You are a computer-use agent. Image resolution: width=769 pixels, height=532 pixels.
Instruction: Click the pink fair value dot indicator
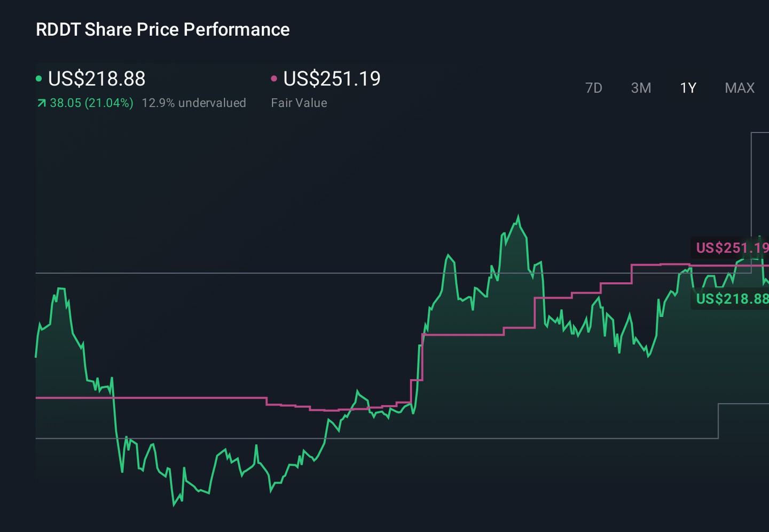pyautogui.click(x=274, y=79)
